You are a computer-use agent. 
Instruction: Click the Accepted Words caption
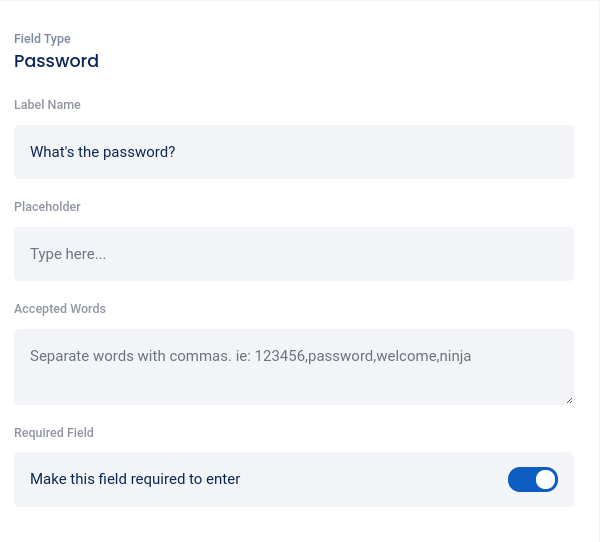coord(59,309)
